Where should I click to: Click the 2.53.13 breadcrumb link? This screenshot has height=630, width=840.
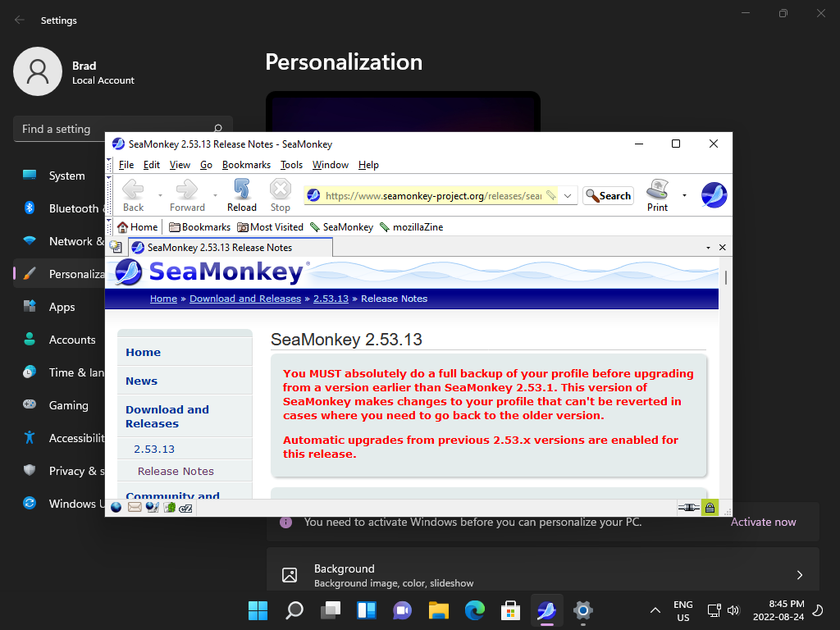(x=331, y=299)
